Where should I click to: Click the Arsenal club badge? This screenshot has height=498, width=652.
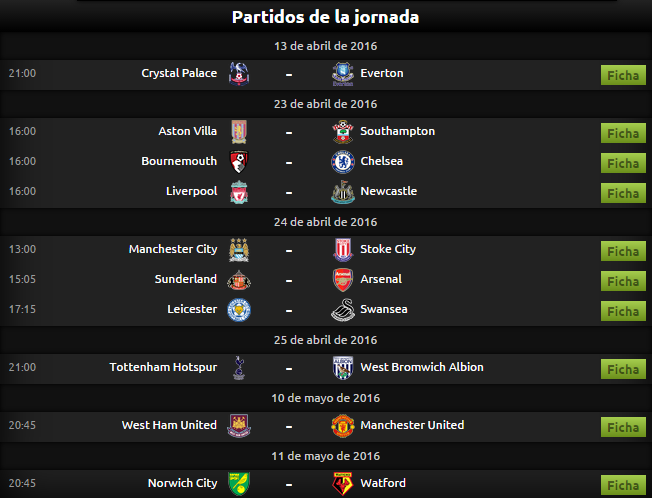coord(343,280)
